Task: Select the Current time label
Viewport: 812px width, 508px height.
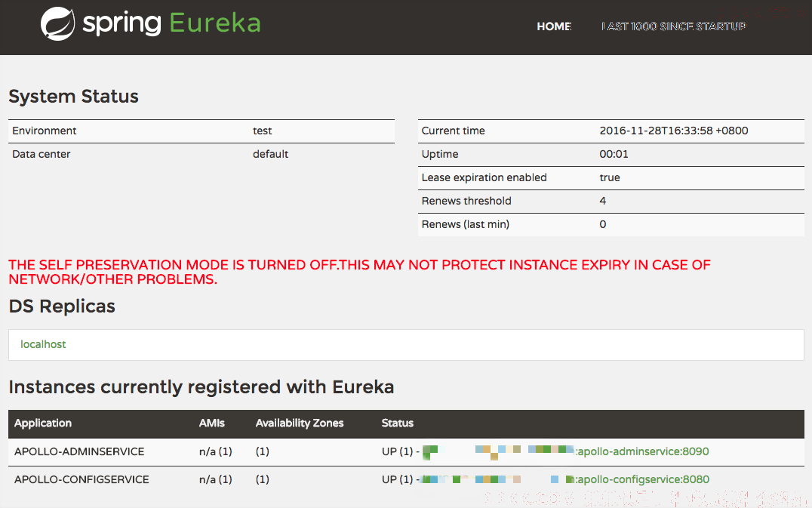Action: coord(453,131)
